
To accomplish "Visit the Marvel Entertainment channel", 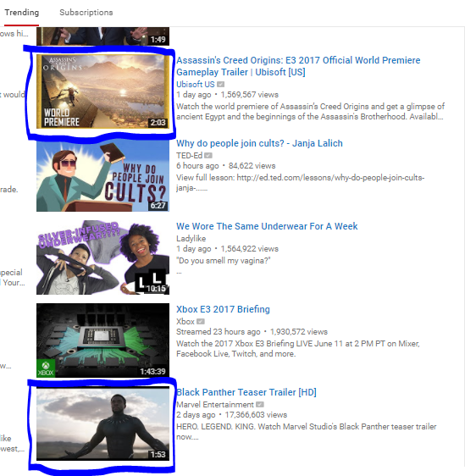I will click(215, 405).
